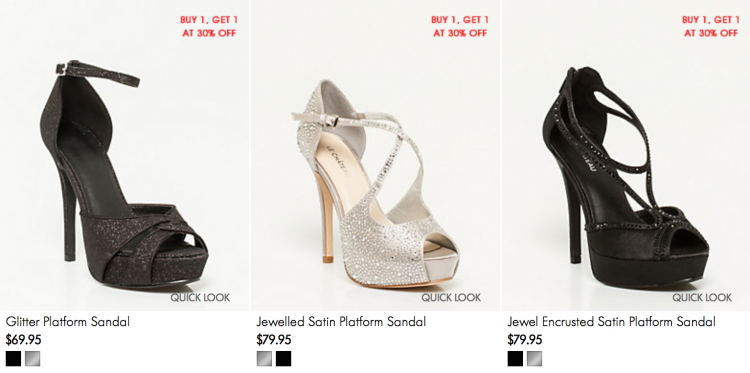Open the Jewelled Satin Platform Sandal title link
750x373 pixels.
[x=341, y=321]
